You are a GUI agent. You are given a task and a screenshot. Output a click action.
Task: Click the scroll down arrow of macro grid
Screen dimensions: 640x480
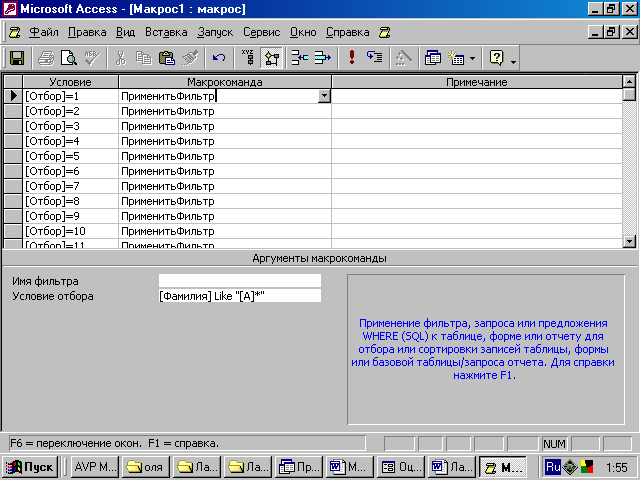[629, 241]
